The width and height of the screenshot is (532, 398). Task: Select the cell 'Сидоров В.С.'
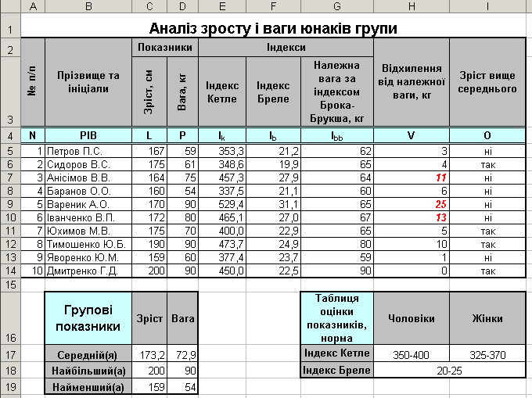[x=88, y=164]
